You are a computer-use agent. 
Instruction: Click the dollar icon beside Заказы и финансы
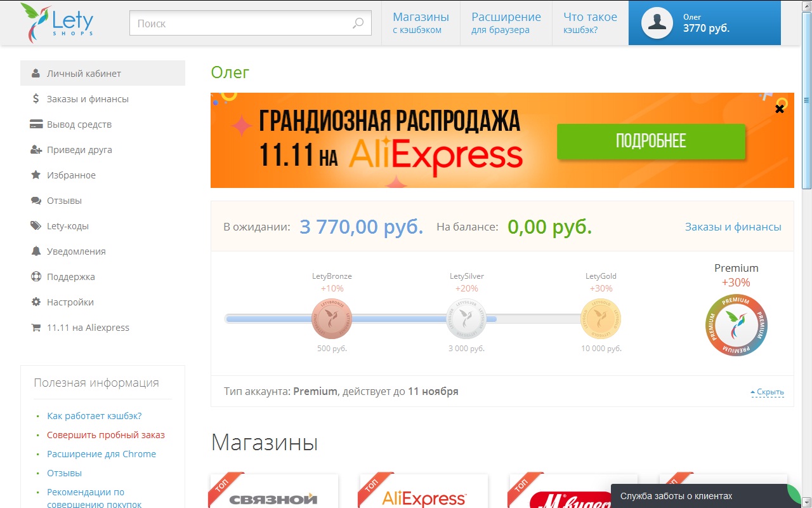point(36,98)
